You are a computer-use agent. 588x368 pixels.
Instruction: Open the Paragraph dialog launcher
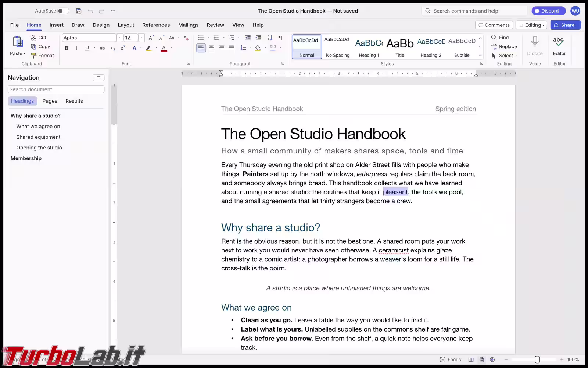point(283,64)
